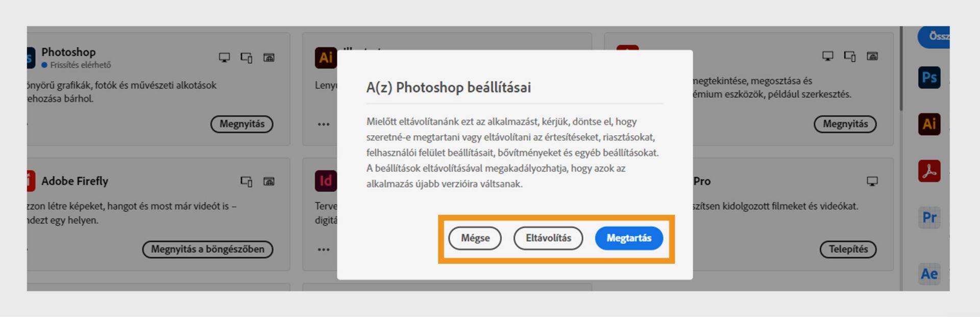
Task: Open Illustrator icon in right sidebar
Action: [929, 124]
